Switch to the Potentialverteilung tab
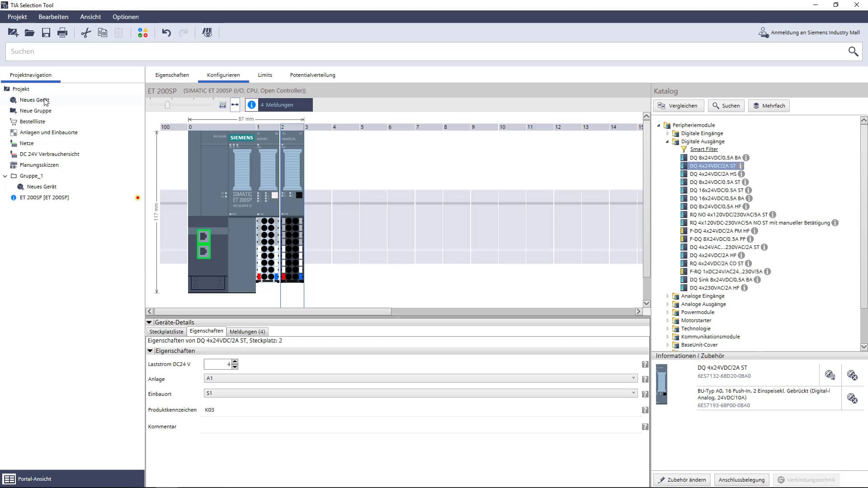The width and height of the screenshot is (868, 488). click(x=312, y=75)
